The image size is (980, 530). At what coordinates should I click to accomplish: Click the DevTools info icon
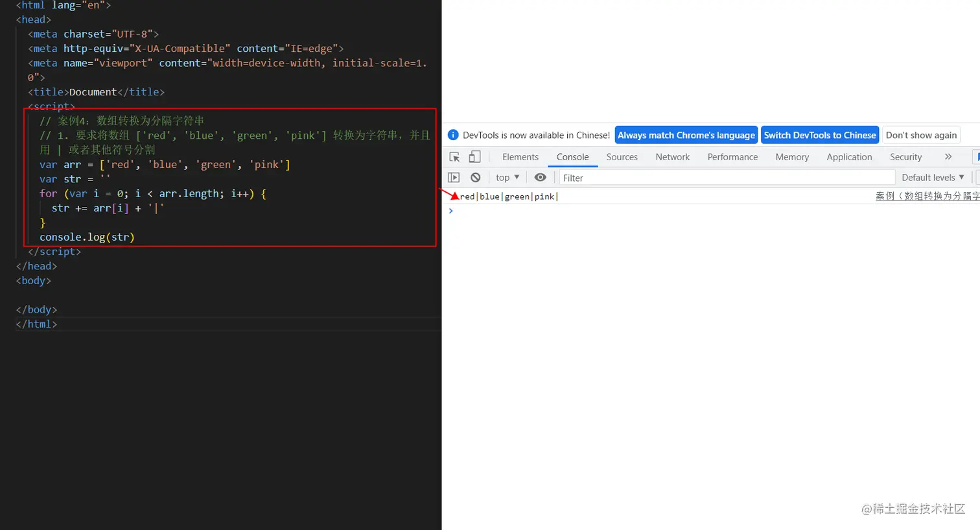tap(453, 135)
